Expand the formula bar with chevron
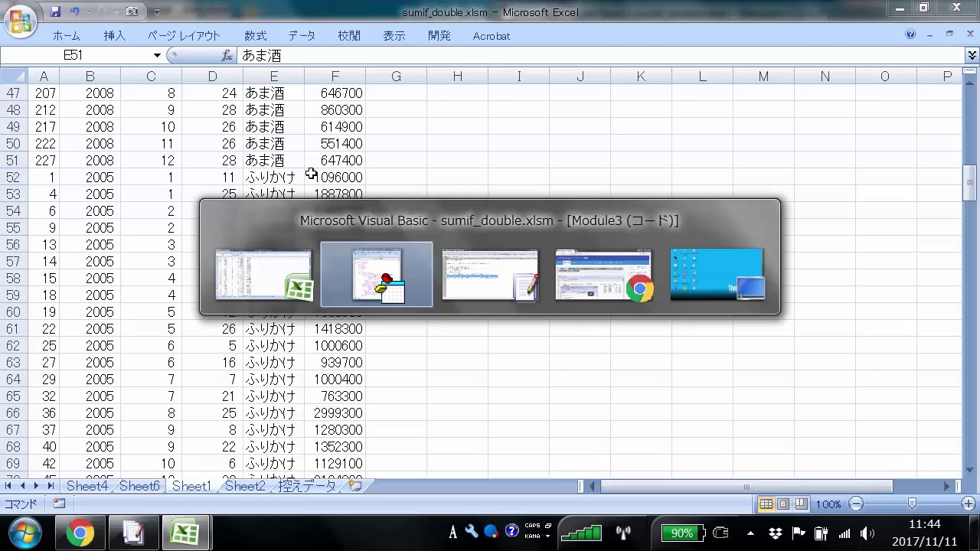This screenshot has width=980, height=551. [972, 55]
